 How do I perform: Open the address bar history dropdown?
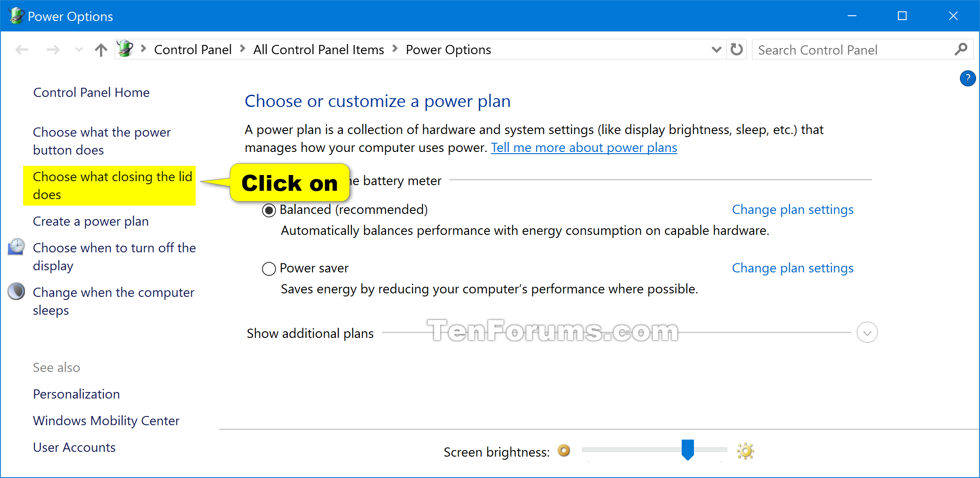[716, 50]
